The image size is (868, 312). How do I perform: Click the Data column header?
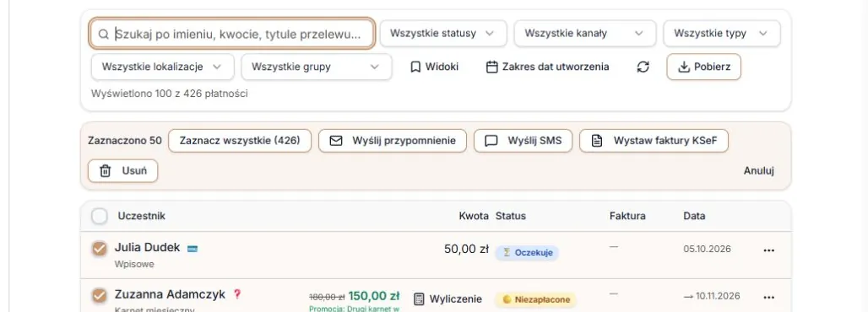(694, 216)
